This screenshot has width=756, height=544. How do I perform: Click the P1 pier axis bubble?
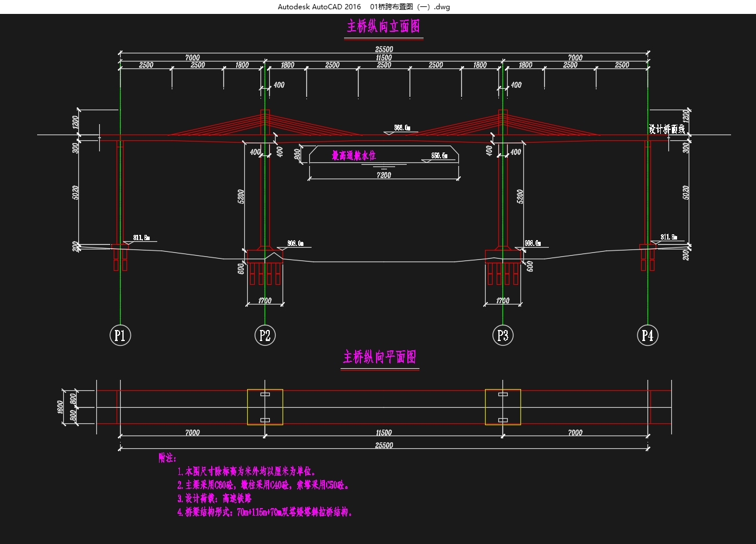click(120, 335)
